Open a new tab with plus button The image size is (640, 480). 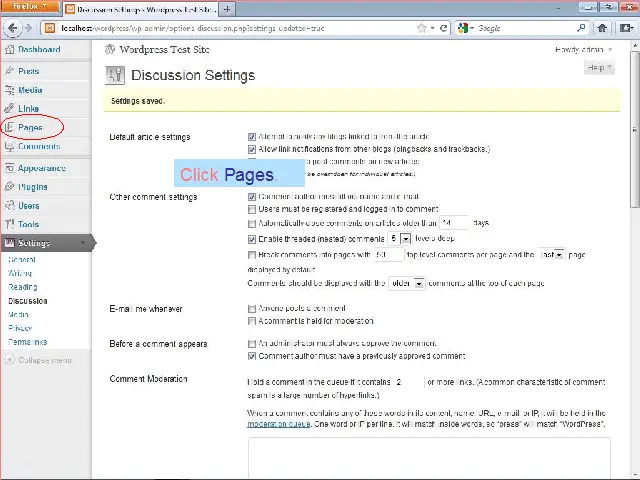pyautogui.click(x=227, y=9)
